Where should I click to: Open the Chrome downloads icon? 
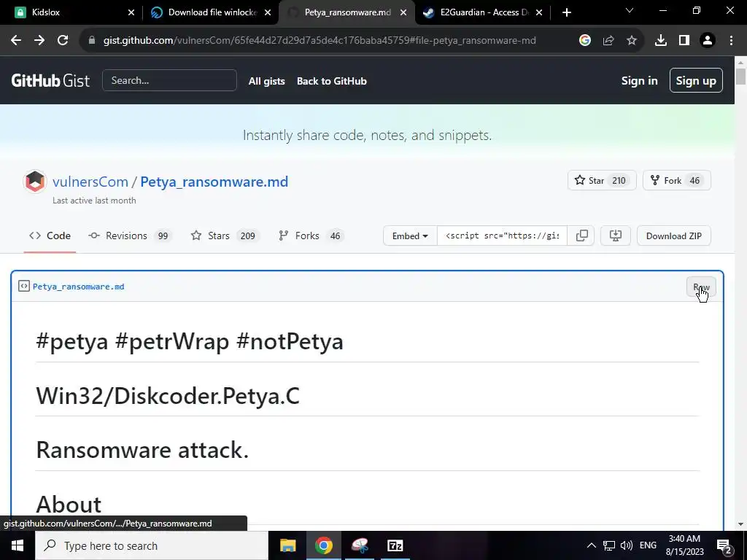(x=661, y=41)
